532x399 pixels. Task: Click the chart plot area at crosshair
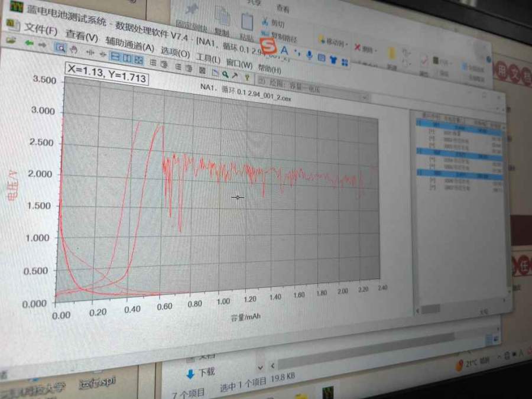(238, 197)
